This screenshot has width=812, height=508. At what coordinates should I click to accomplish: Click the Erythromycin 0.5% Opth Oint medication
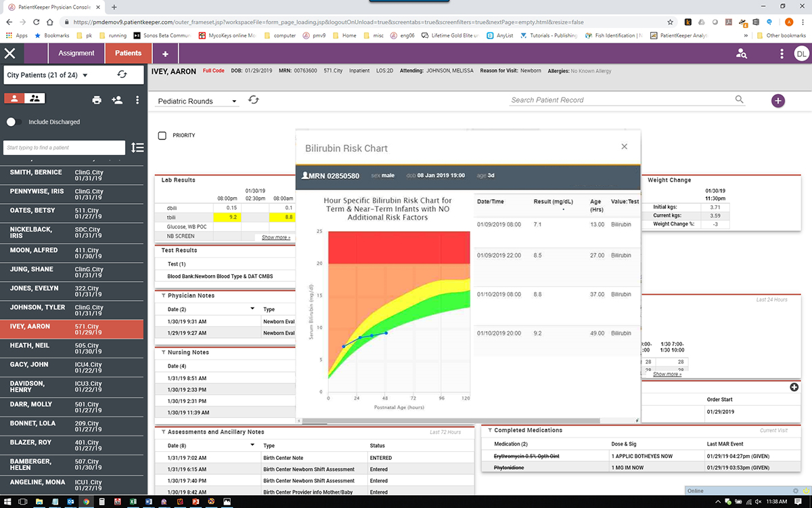525,456
